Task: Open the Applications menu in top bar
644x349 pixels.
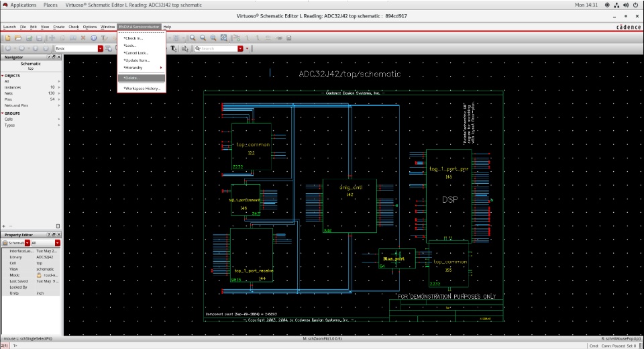Action: click(23, 5)
